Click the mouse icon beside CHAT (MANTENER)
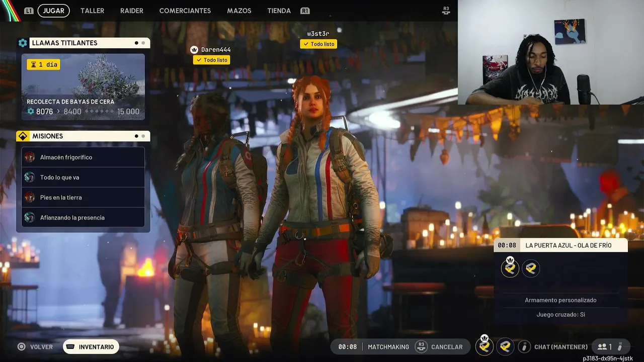Screen dimensions: 644x362 point(524,346)
